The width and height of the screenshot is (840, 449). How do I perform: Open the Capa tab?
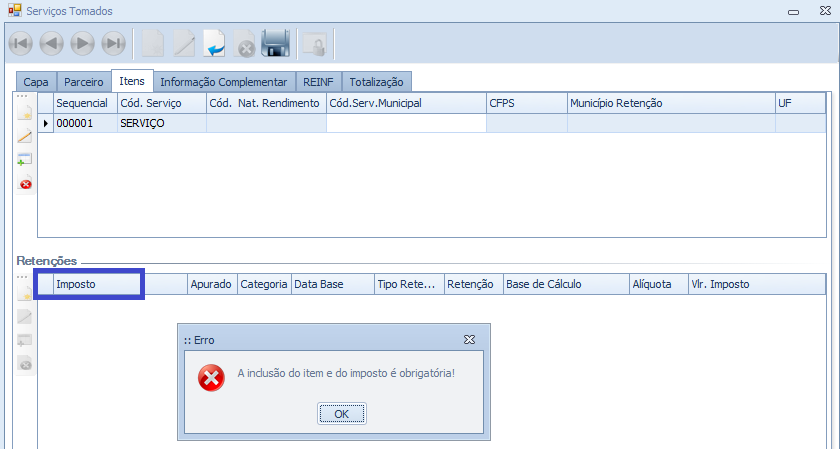(36, 82)
